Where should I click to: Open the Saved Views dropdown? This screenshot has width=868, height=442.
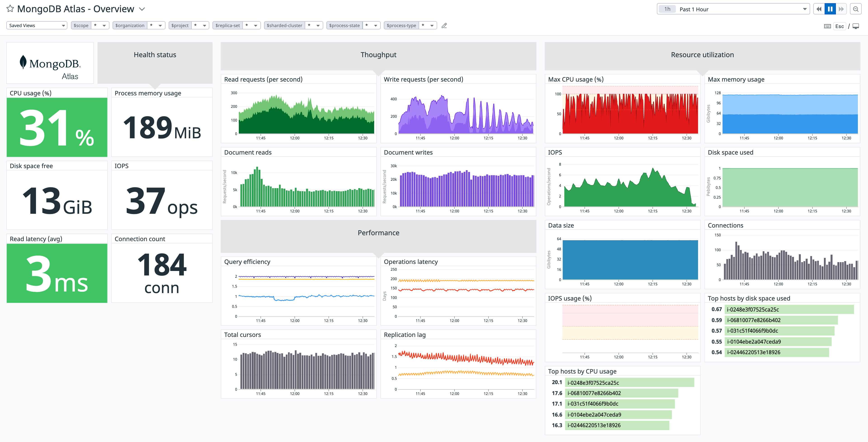(x=36, y=25)
